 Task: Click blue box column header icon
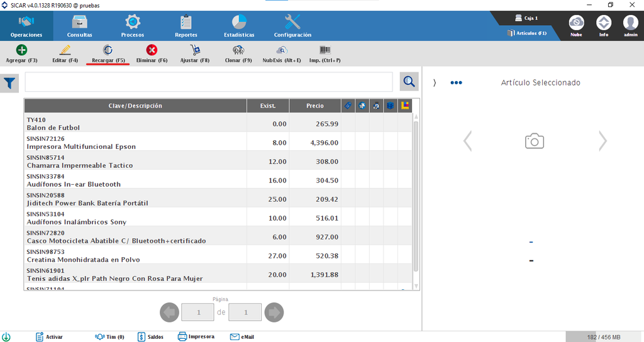390,106
